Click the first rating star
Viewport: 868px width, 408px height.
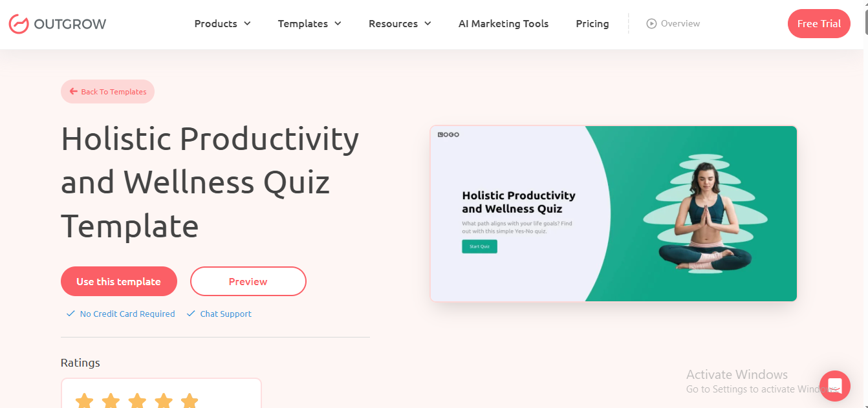tap(85, 401)
